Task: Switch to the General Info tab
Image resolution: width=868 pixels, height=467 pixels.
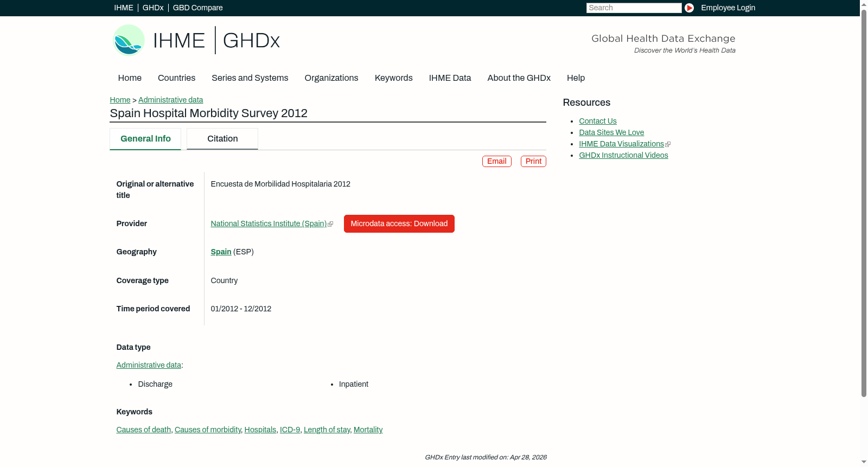Action: (145, 139)
